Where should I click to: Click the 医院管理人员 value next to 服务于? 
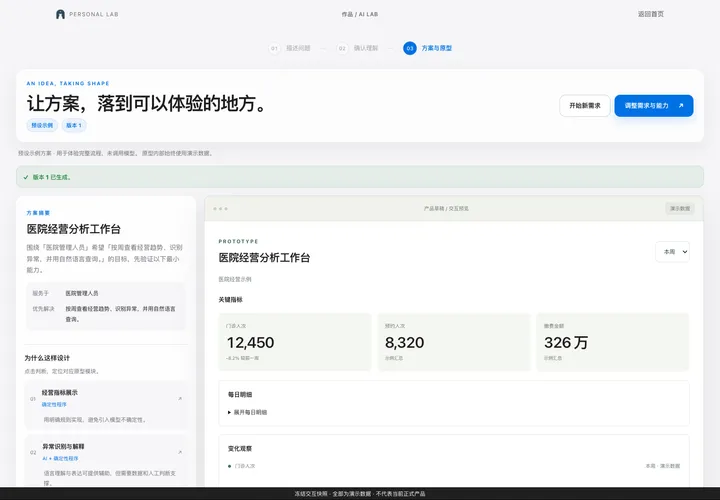[82, 293]
